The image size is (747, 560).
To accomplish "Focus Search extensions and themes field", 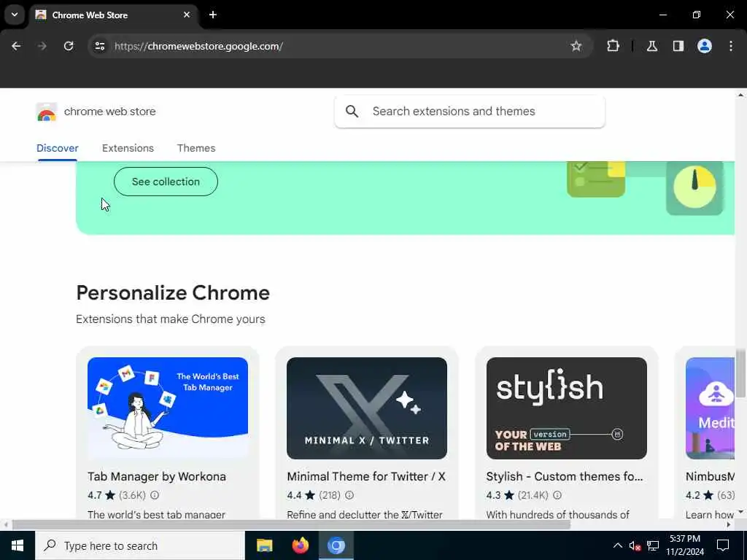I will click(470, 112).
